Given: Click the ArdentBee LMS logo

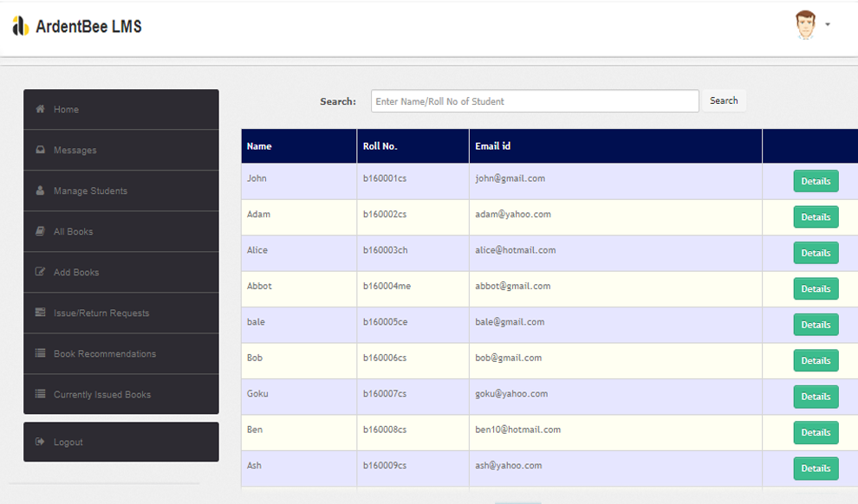Looking at the screenshot, I should click(21, 27).
